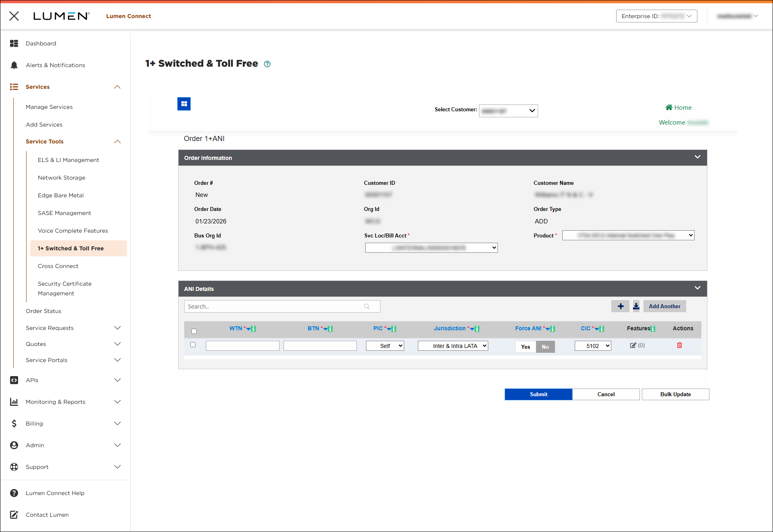Image resolution: width=773 pixels, height=532 pixels.
Task: Open the Select Customer dropdown
Action: pos(508,110)
